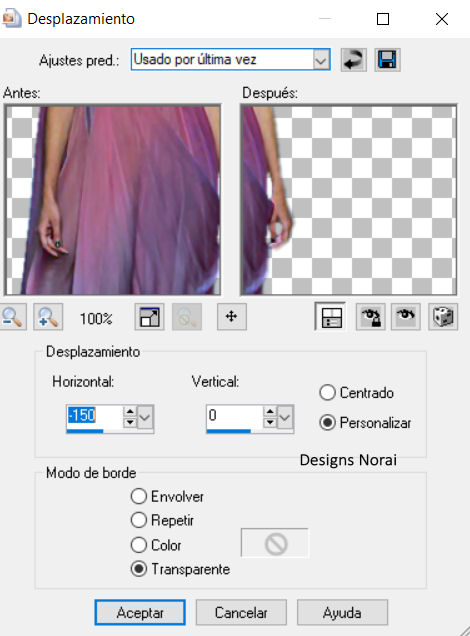The height and width of the screenshot is (636, 470).
Task: Click the Cancelar button
Action: [241, 612]
